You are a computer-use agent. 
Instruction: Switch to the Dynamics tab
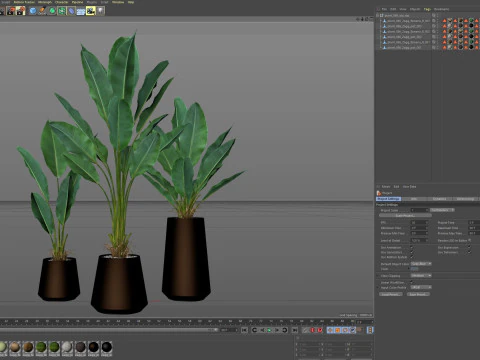tap(439, 199)
